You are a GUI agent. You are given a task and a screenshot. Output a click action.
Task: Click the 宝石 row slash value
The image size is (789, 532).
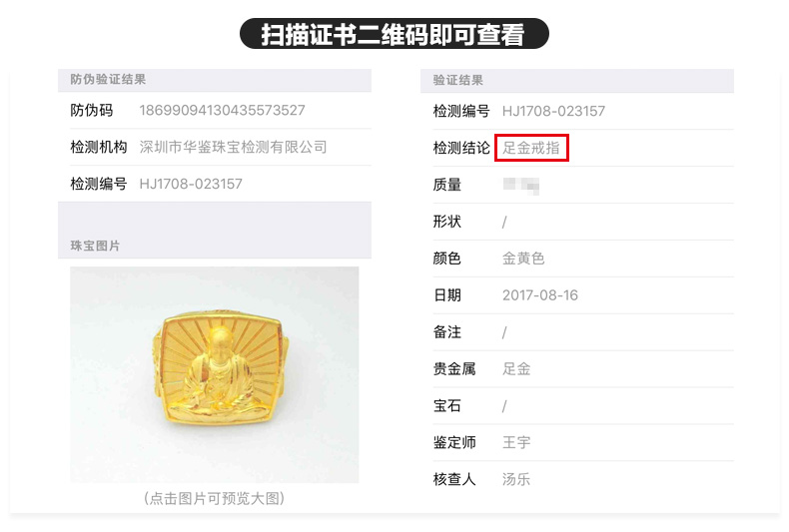504,406
